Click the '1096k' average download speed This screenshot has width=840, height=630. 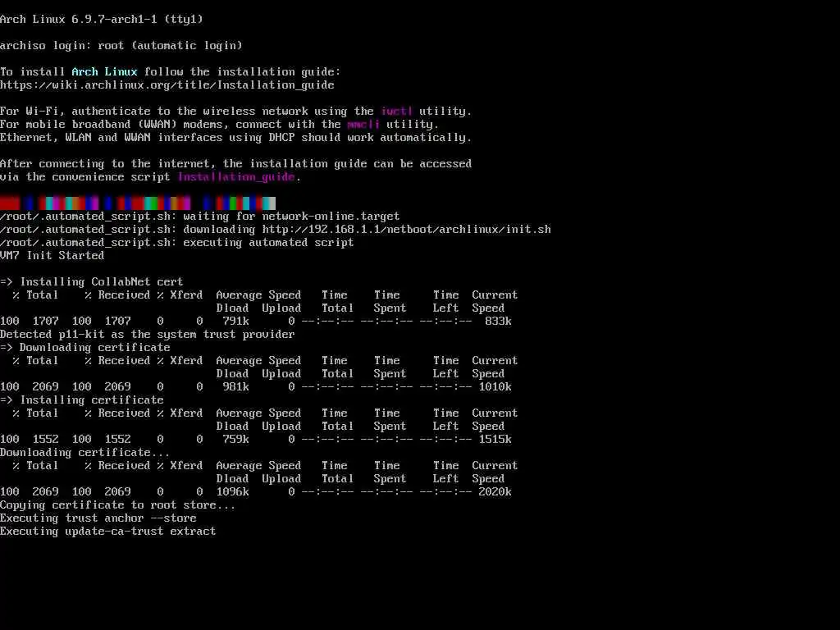(232, 492)
